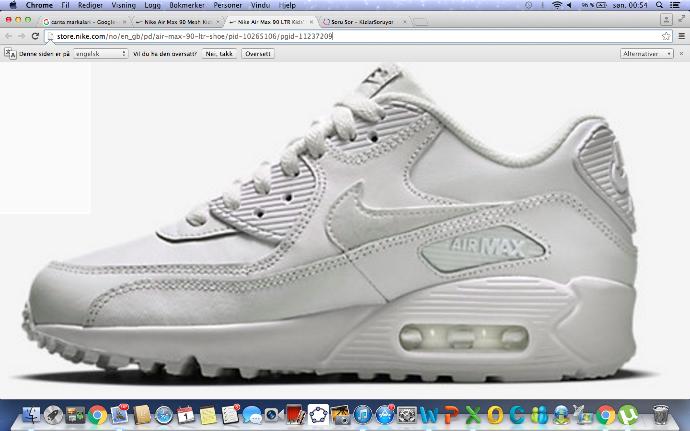Open Reminders from the dock

pos(230,415)
